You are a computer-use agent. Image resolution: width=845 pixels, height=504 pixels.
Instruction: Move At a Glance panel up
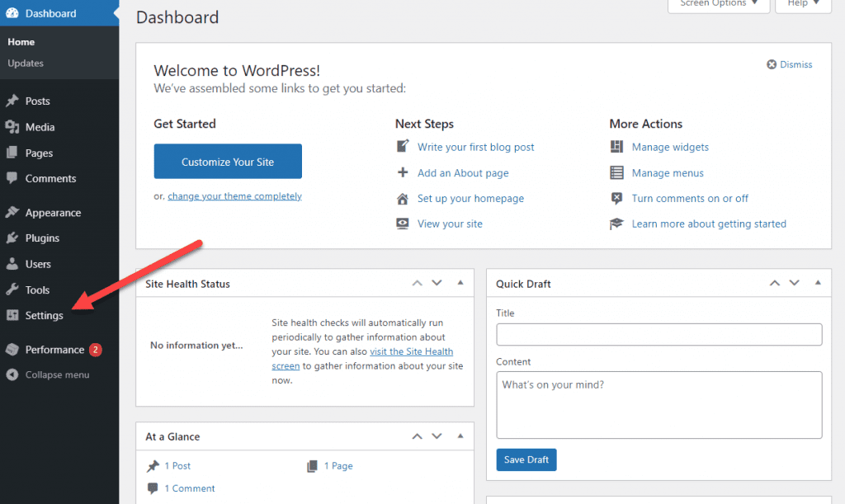pos(417,436)
